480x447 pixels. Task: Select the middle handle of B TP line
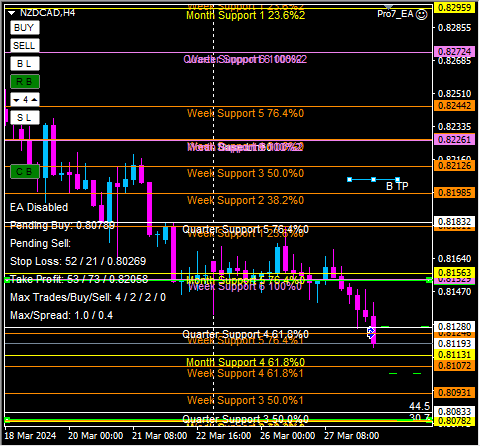[x=373, y=180]
